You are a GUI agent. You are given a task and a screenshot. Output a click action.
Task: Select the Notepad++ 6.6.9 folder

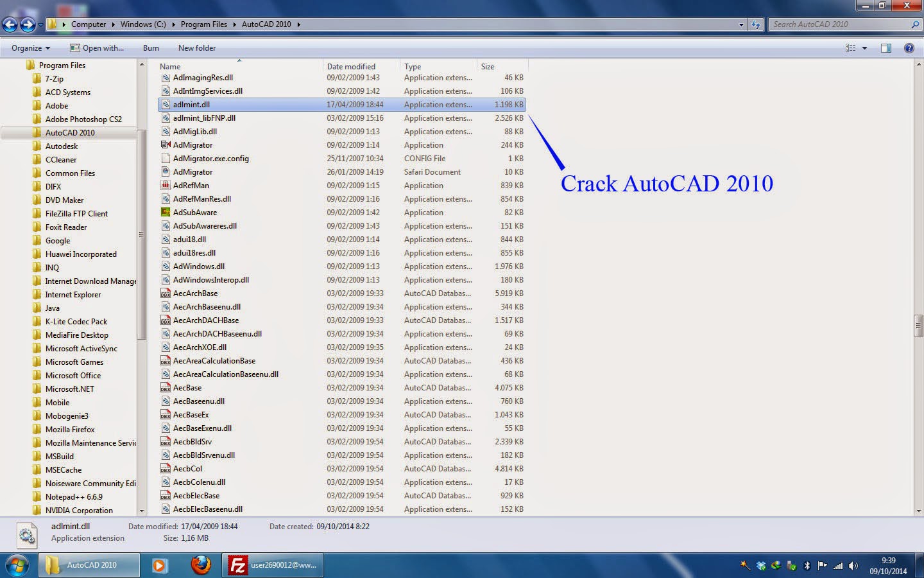point(74,497)
